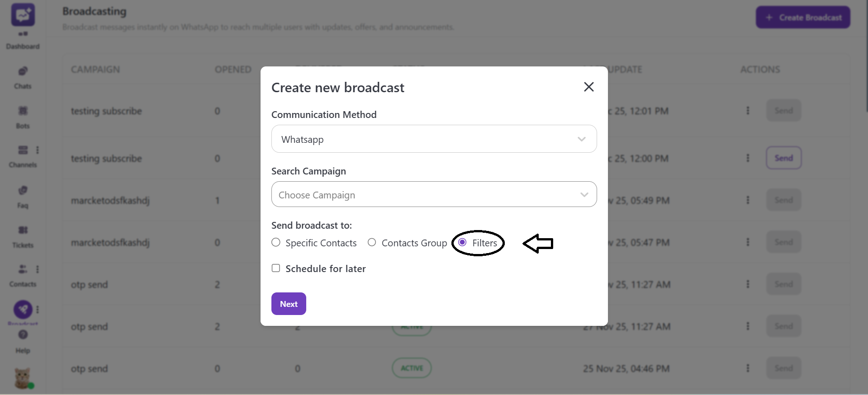Select the Contacts Group radio option

coord(372,242)
